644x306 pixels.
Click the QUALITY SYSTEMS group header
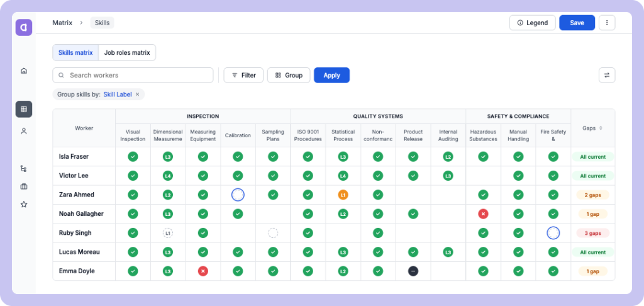[x=378, y=116]
